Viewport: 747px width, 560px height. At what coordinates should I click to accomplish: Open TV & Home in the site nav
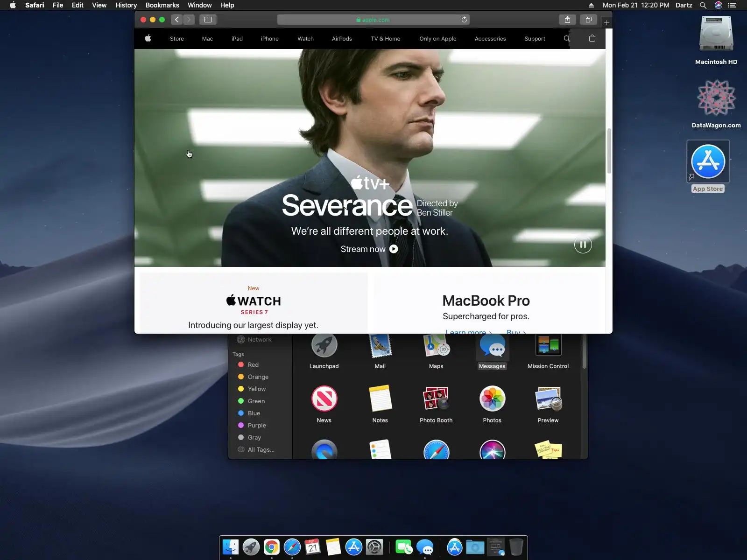[386, 39]
